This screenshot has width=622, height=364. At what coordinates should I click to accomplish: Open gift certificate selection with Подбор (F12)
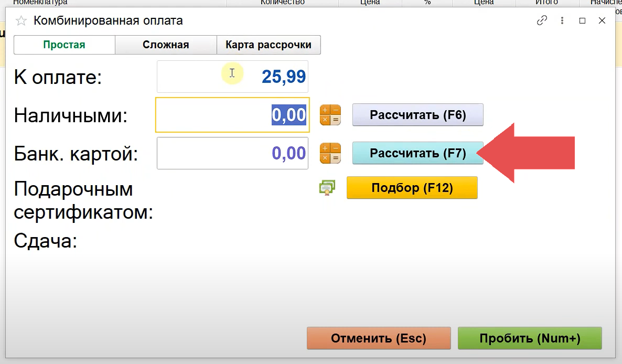pyautogui.click(x=412, y=188)
